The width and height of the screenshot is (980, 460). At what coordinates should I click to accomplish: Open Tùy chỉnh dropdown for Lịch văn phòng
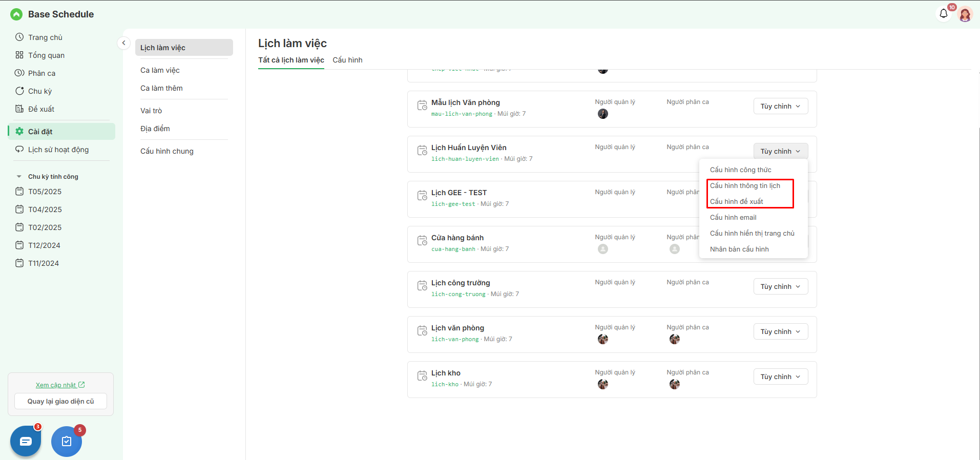coord(781,331)
